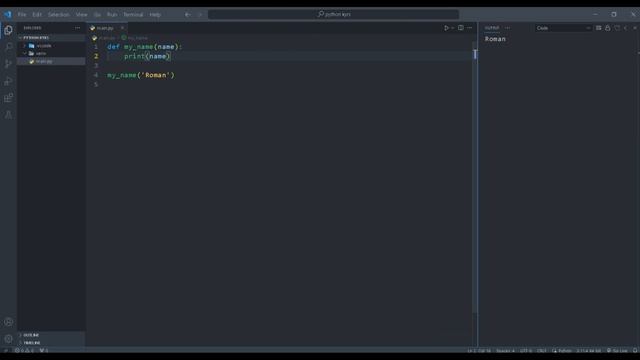This screenshot has width=640, height=360.
Task: Expand the TIMELINE section
Action: pyautogui.click(x=51, y=343)
